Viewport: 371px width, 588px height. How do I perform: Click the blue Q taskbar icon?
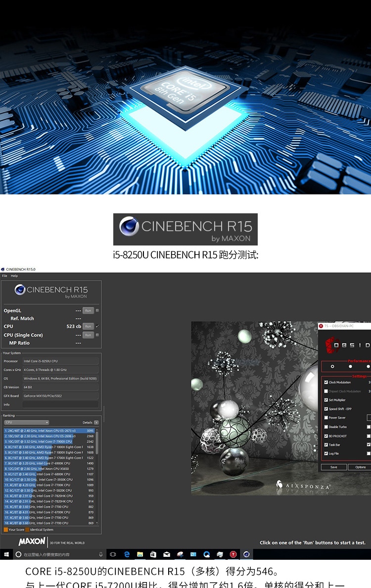[x=206, y=554]
